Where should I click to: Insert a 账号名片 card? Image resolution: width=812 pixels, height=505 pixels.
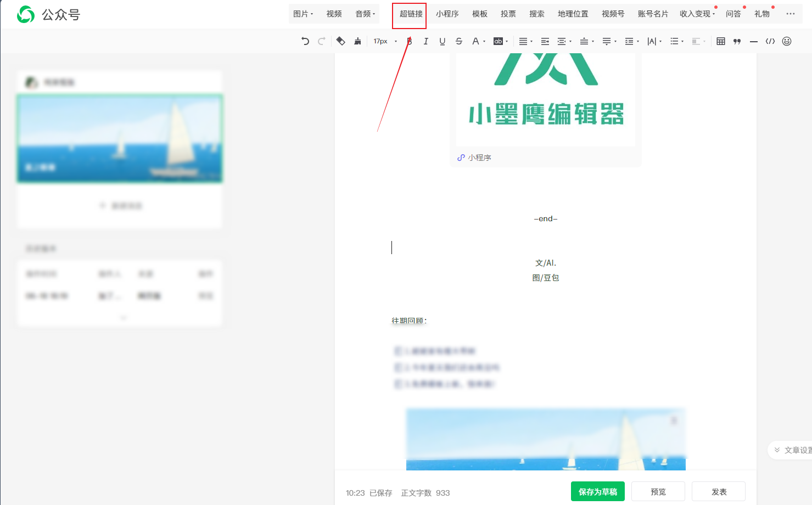[x=653, y=14]
